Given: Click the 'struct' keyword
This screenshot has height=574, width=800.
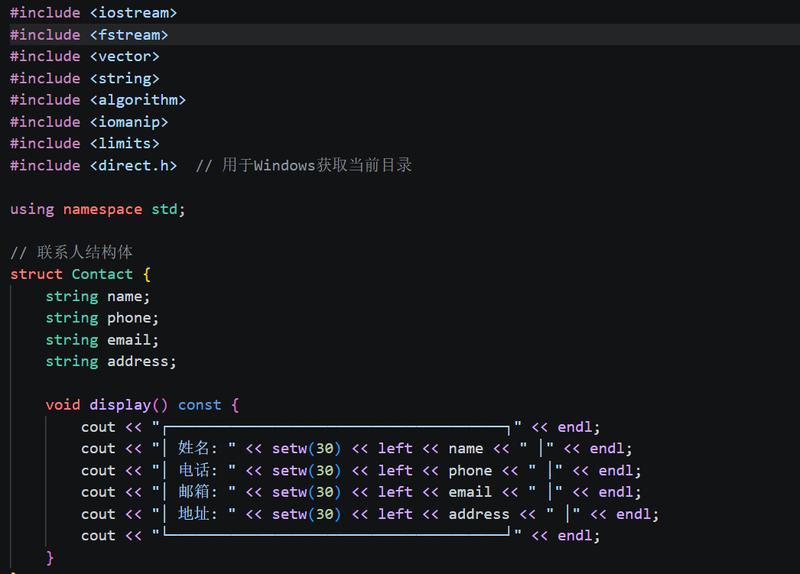Looking at the screenshot, I should pos(36,274).
